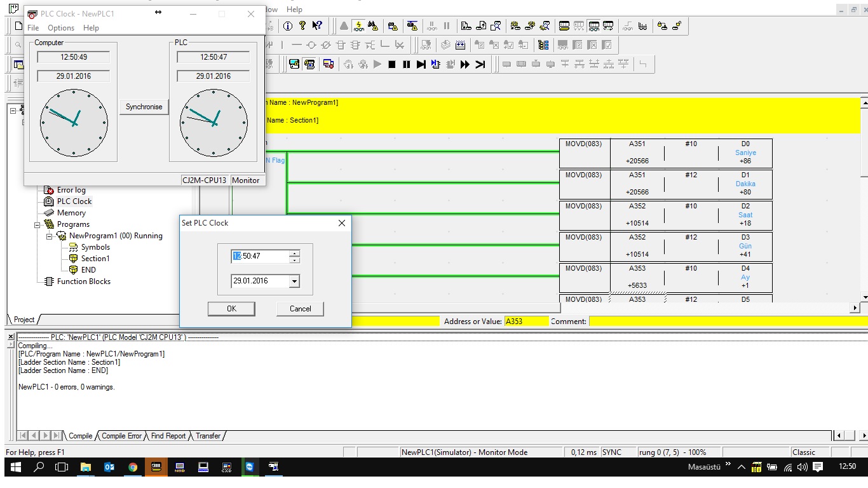Select the END section in project tree

88,270
